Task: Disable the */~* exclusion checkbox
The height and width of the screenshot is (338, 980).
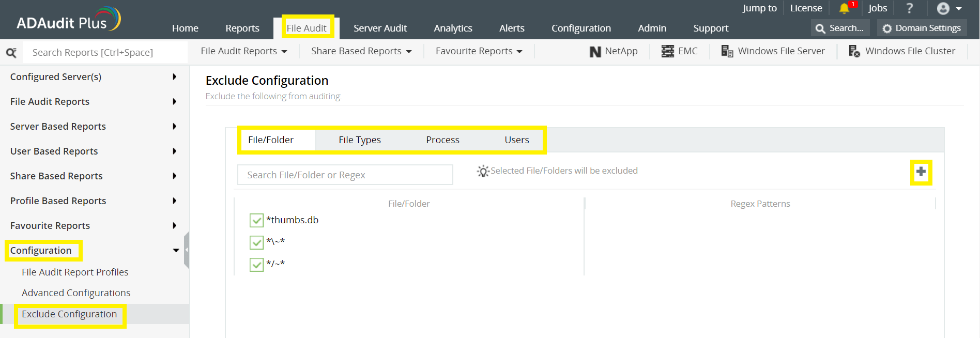Action: point(256,265)
